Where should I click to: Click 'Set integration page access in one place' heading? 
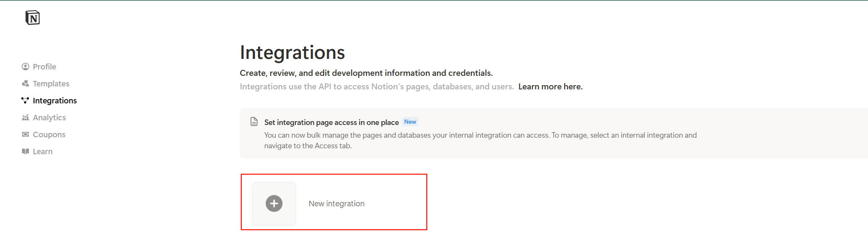pyautogui.click(x=331, y=122)
